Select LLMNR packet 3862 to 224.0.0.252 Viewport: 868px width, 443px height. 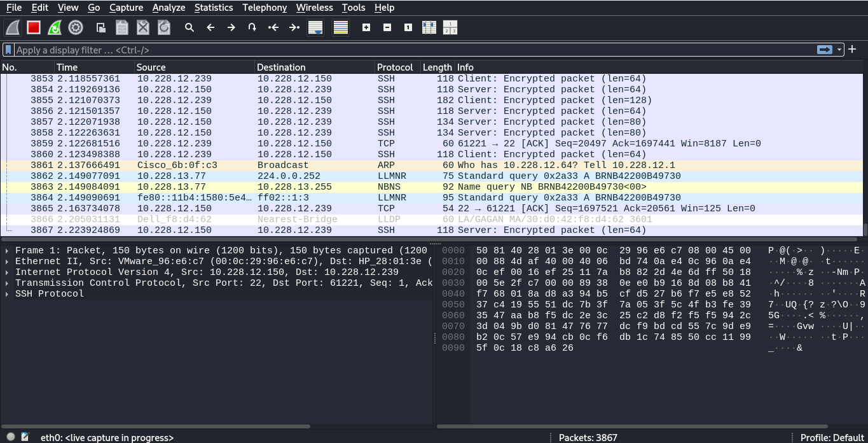coord(431,176)
